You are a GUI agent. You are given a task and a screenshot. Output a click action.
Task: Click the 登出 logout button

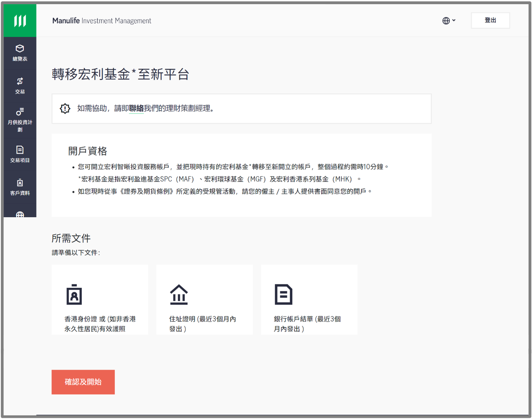(490, 20)
